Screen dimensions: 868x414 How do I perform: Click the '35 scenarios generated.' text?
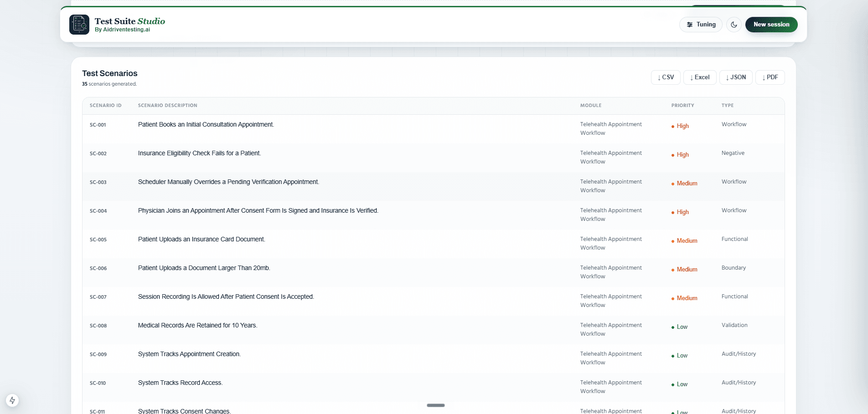click(x=109, y=84)
